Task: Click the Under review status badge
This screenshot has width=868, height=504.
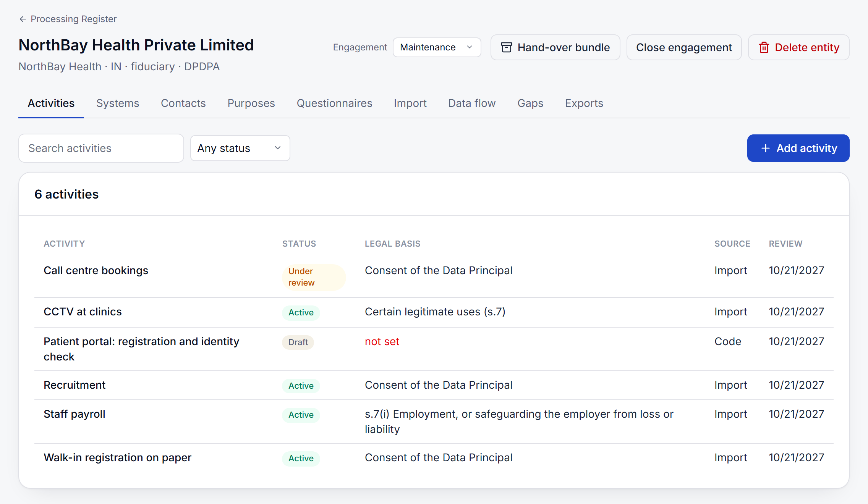Action: 314,277
